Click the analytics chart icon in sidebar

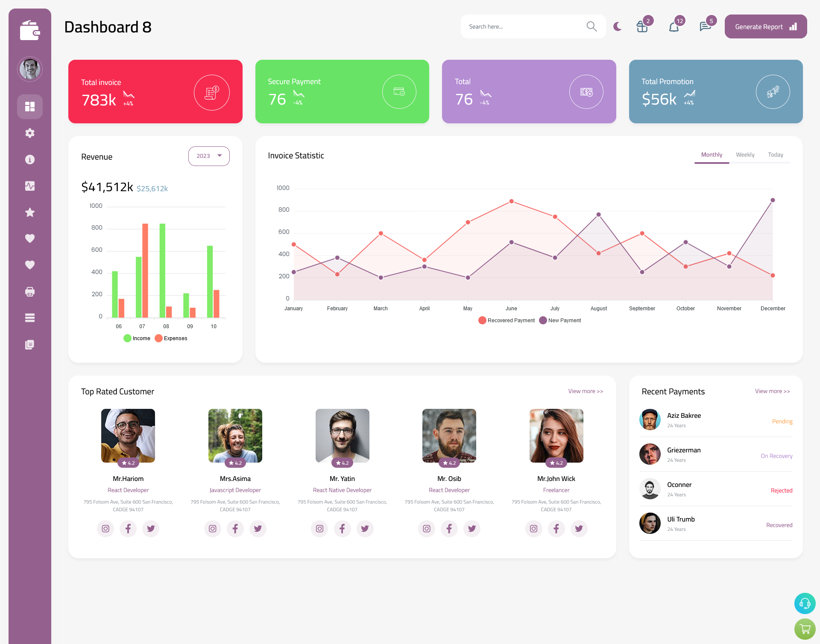click(30, 186)
